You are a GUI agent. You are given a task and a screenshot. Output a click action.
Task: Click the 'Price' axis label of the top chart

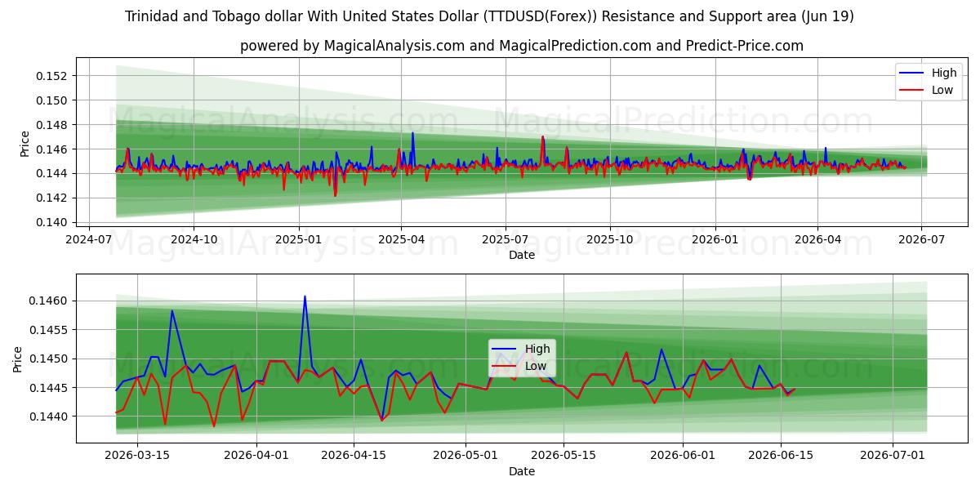[24, 144]
